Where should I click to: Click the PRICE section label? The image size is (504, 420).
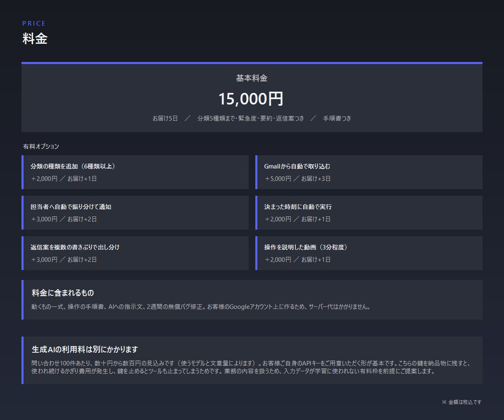[x=34, y=24]
